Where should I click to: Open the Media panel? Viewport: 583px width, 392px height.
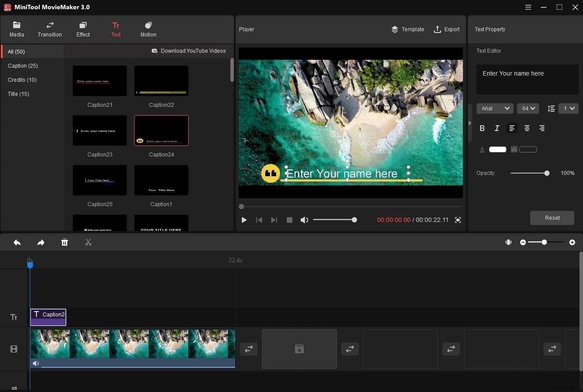pyautogui.click(x=17, y=29)
